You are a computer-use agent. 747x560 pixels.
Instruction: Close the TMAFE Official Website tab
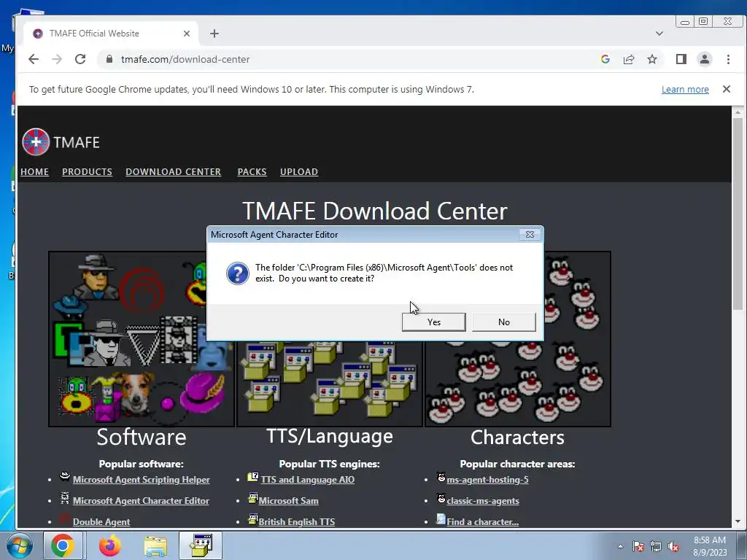(186, 34)
